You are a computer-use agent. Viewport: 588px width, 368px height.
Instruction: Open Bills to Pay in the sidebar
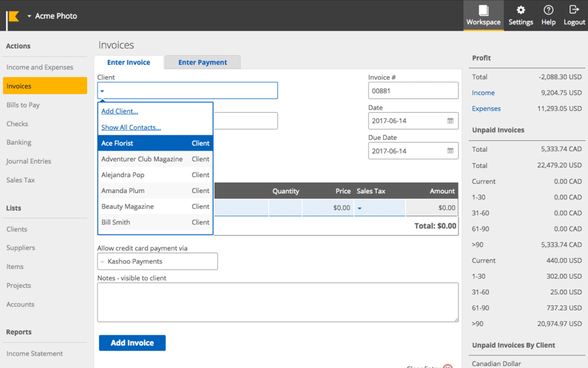pyautogui.click(x=23, y=105)
